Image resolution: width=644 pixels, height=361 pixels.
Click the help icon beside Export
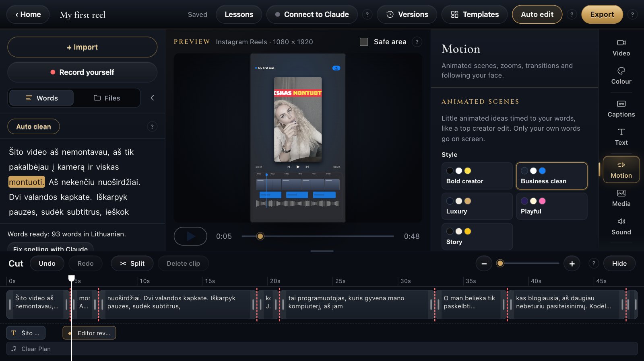pyautogui.click(x=632, y=14)
